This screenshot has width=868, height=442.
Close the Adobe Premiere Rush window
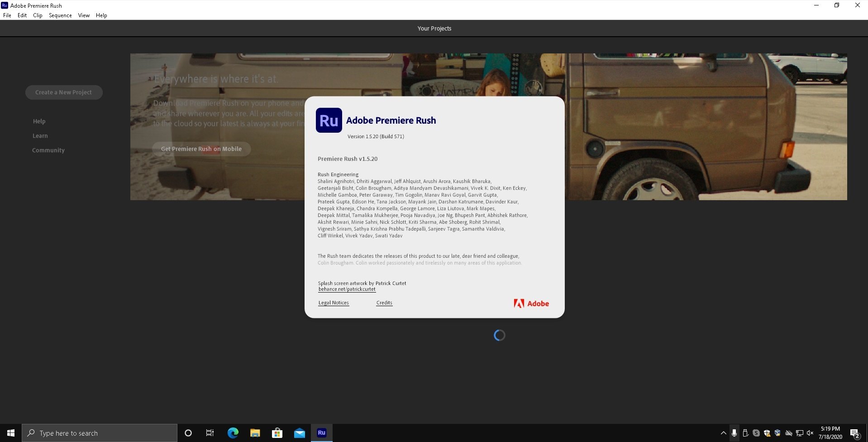(x=858, y=5)
